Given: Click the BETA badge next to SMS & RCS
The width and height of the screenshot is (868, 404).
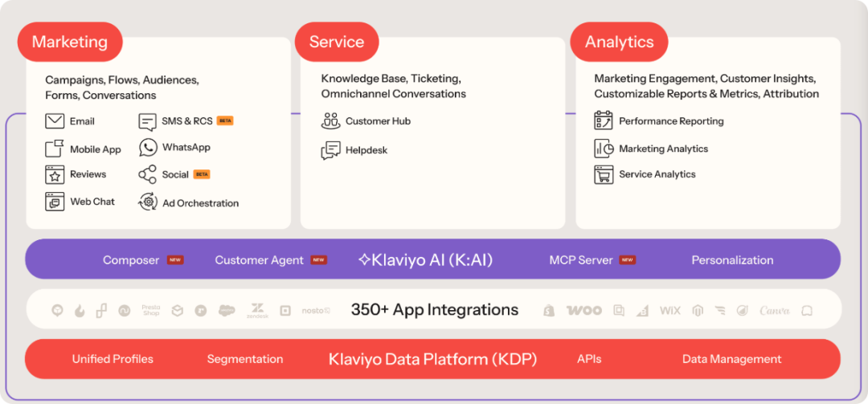Looking at the screenshot, I should pyautogui.click(x=225, y=120).
